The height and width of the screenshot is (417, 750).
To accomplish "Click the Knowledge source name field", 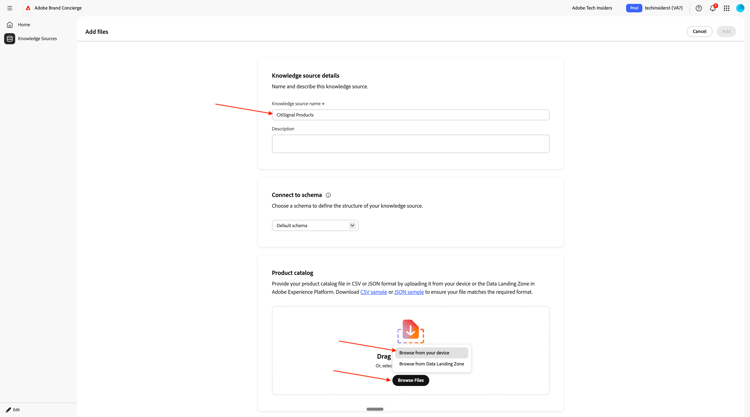I will [410, 115].
